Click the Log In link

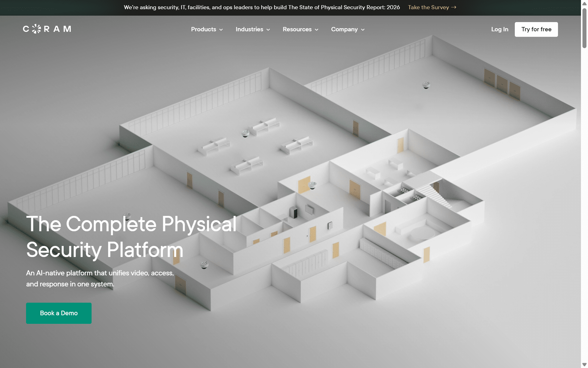click(x=499, y=29)
